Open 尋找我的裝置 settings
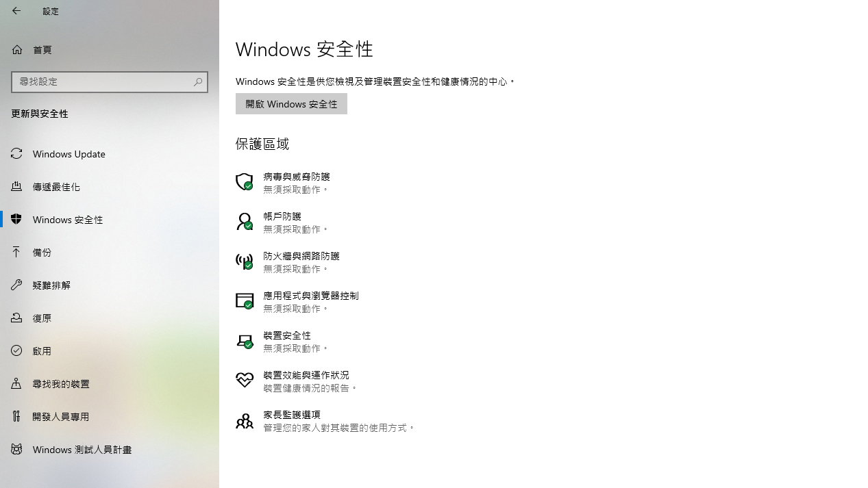The image size is (868, 488). (x=110, y=383)
